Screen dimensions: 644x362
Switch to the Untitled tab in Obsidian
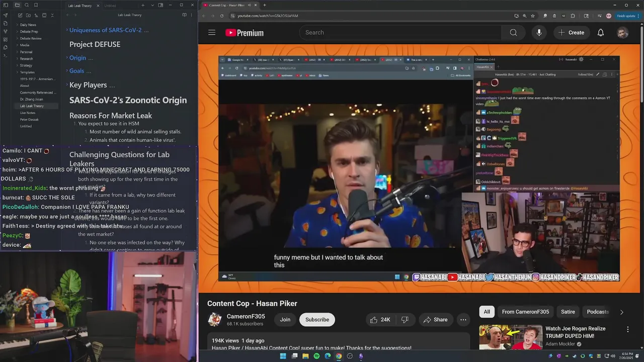tap(110, 6)
